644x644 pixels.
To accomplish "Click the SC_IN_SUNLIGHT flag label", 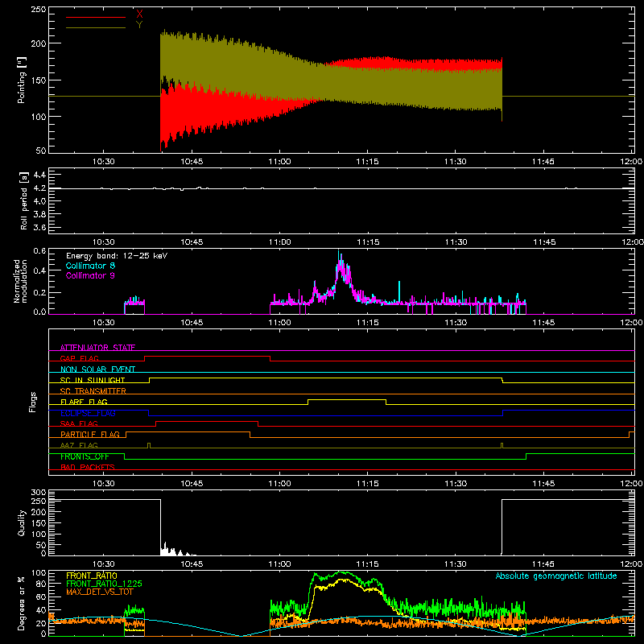I will (x=93, y=380).
